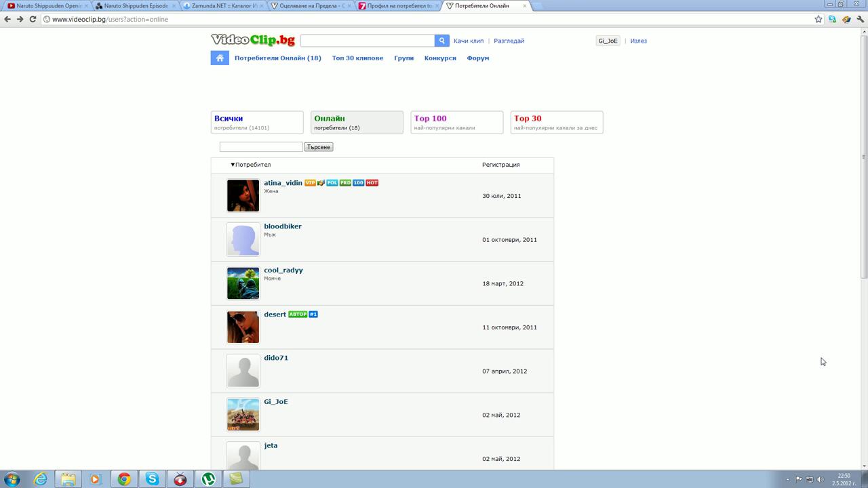Screen dimensions: 868x488
Task: Open Skype from the Windows taskbar
Action: point(152,479)
